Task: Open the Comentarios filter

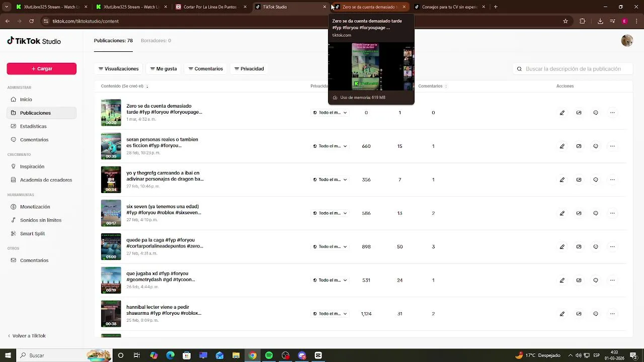Action: (205, 69)
